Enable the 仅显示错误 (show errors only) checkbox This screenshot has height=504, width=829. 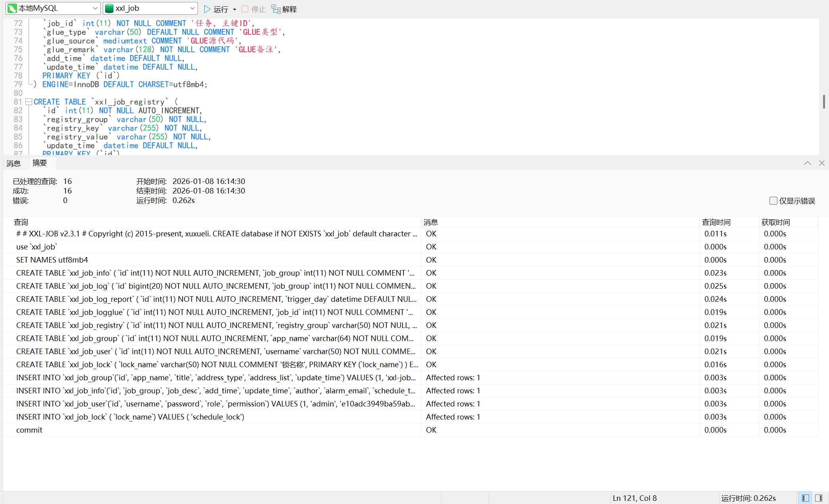pyautogui.click(x=773, y=201)
